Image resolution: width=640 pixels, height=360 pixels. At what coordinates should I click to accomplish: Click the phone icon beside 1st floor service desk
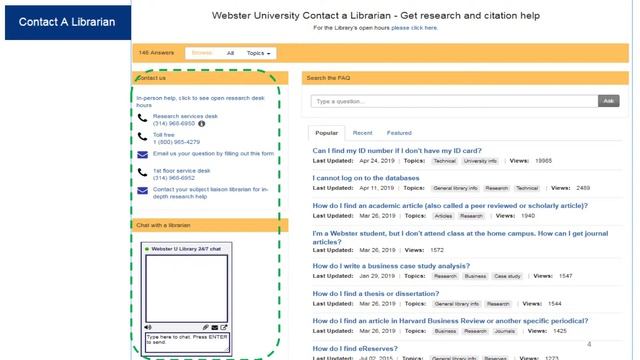coord(142,172)
